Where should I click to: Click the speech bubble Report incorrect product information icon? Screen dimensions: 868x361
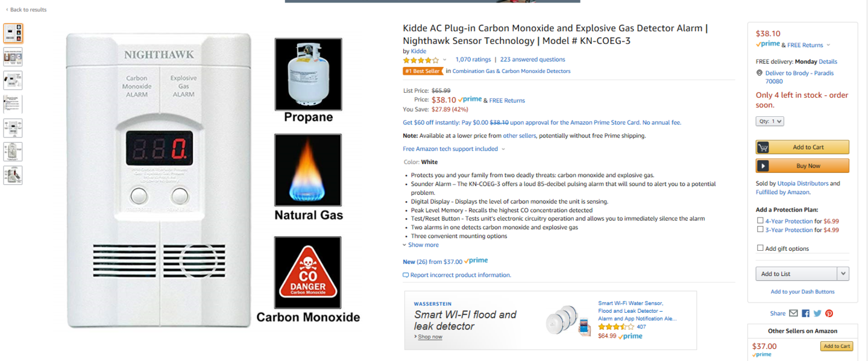coord(406,275)
